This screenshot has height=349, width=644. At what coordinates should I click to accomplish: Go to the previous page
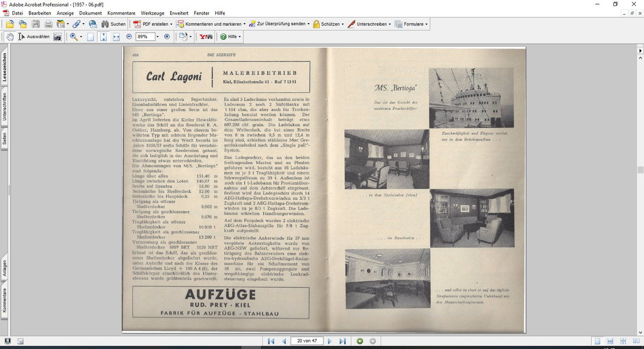(284, 341)
